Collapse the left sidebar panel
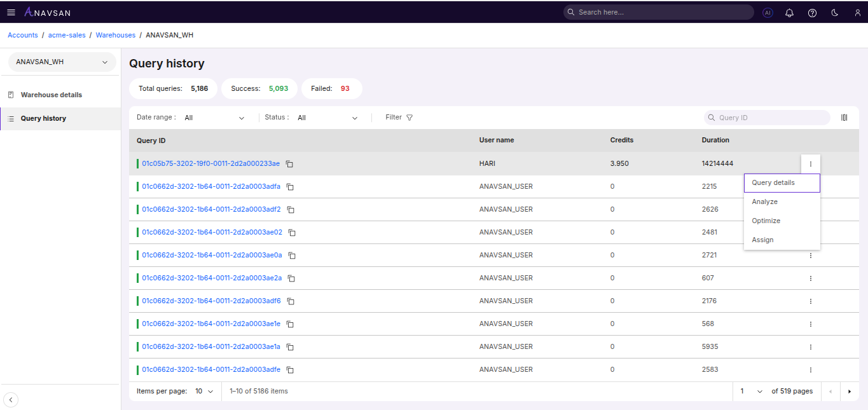The width and height of the screenshot is (868, 410). [x=11, y=400]
